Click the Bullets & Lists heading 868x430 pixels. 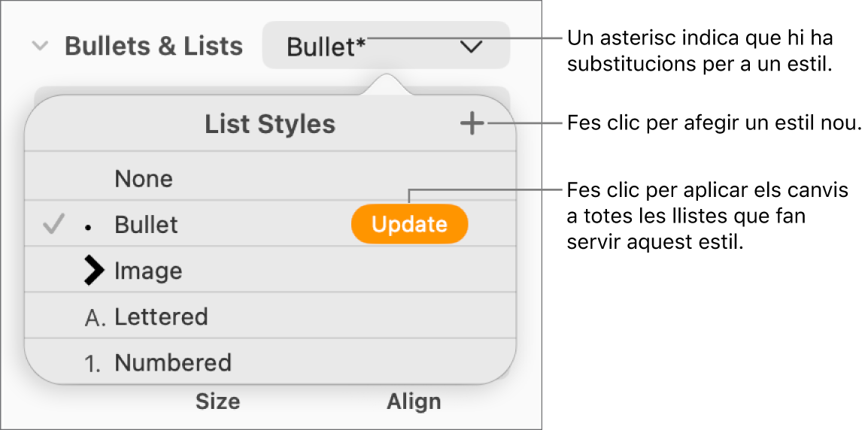pos(153,47)
